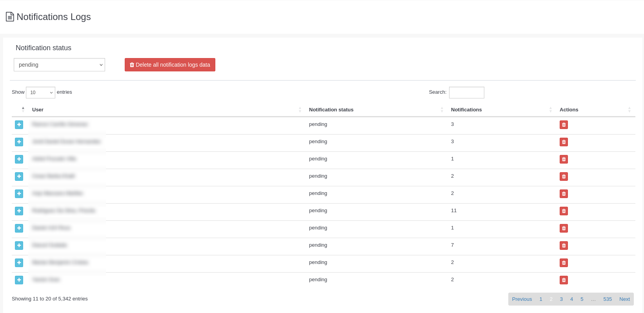Click Delete all notification logs data button
The width and height of the screenshot is (644, 313).
click(170, 65)
